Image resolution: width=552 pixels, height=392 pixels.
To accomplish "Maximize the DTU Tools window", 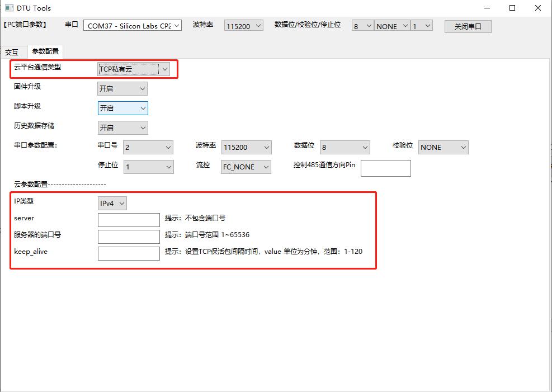I will point(512,8).
